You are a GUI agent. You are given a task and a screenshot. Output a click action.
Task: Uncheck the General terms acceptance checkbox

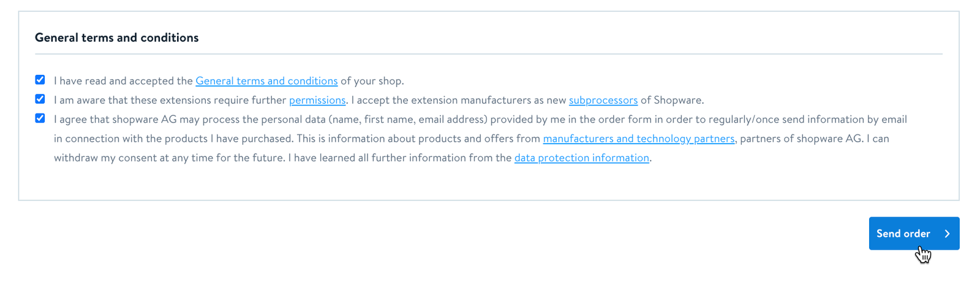coord(40,80)
